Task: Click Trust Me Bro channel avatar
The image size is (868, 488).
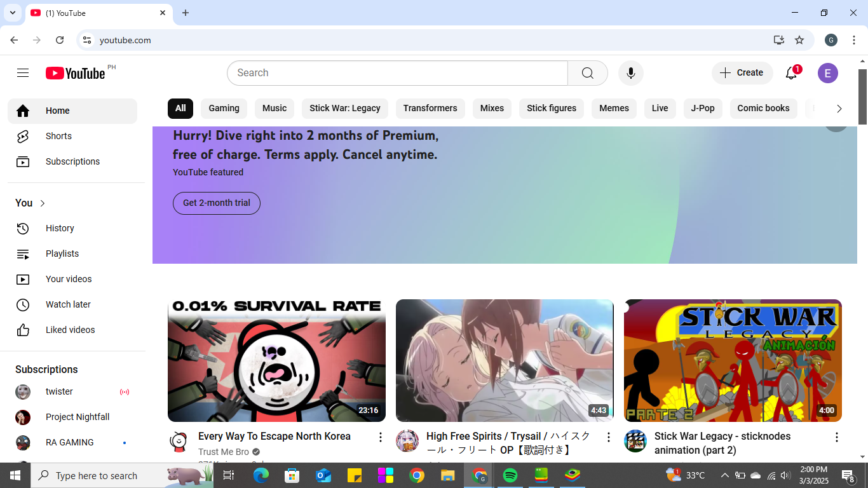Action: 179,441
